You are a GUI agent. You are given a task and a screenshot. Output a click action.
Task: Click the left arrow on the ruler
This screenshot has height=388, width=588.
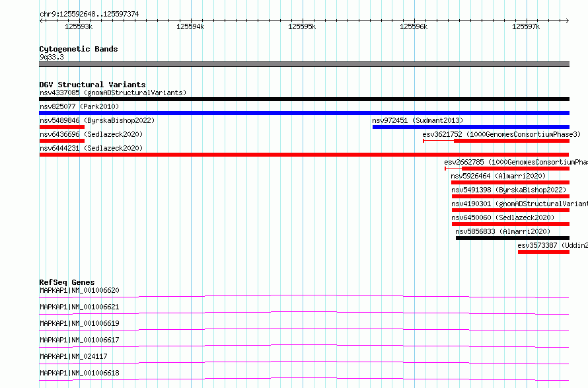41,21
